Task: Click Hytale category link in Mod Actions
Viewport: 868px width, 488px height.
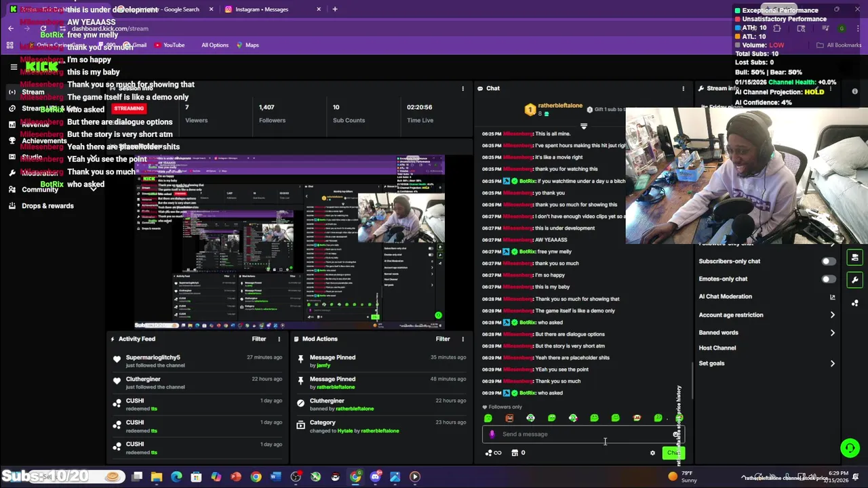Action: tap(345, 431)
